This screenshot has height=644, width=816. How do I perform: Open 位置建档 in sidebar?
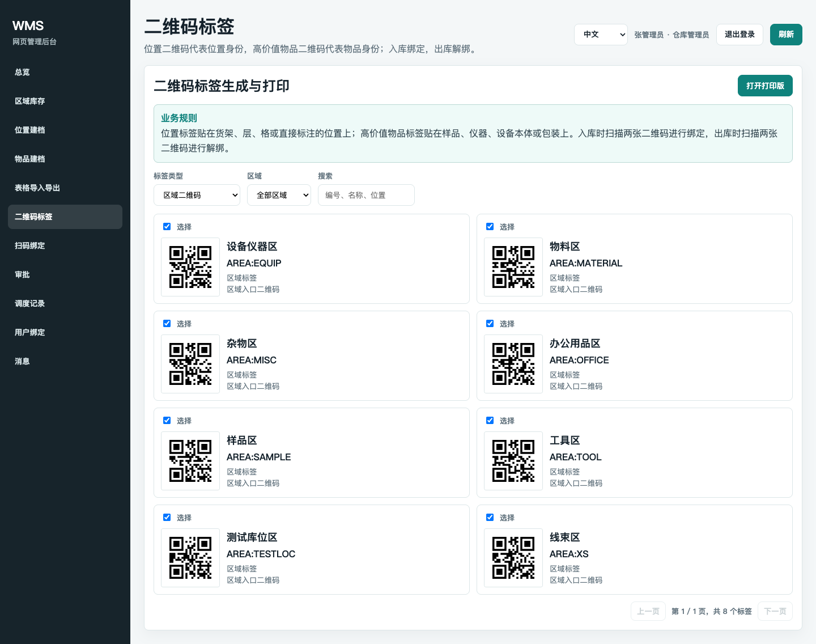coord(65,130)
